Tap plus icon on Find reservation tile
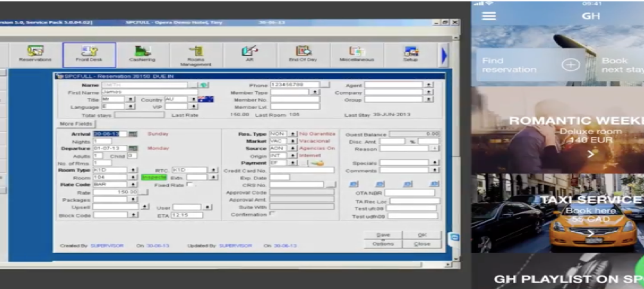 tap(571, 65)
